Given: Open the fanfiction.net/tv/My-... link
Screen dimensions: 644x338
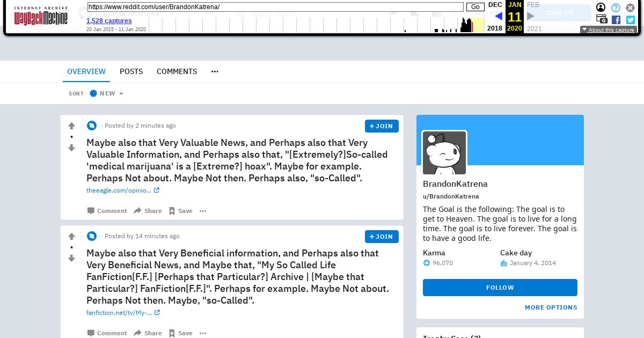Looking at the screenshot, I should [x=123, y=313].
